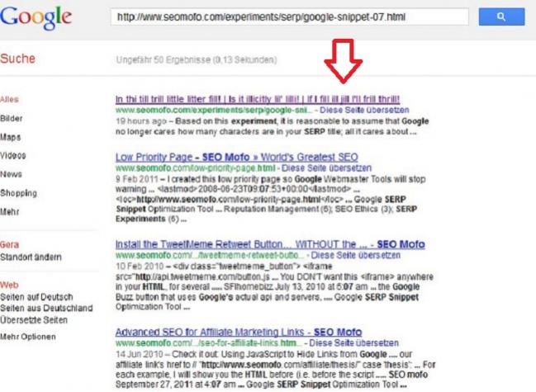The width and height of the screenshot is (536, 392).
Task: Click the '10 Feb 2010' snippet date
Action: [x=139, y=267]
